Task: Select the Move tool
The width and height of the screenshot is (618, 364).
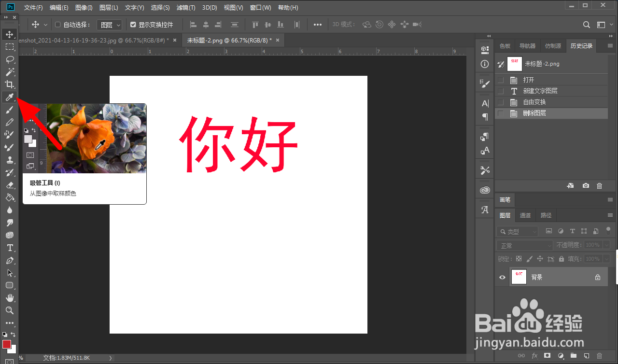Action: (10, 34)
